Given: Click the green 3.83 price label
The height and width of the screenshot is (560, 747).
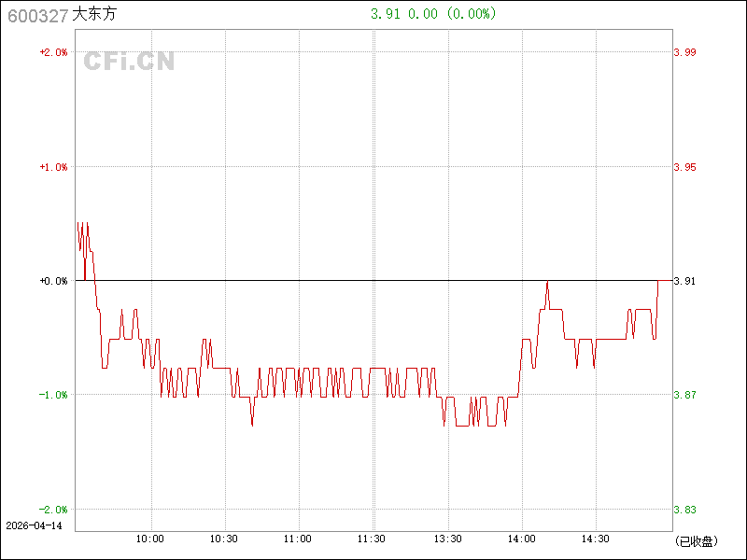Looking at the screenshot, I should (685, 510).
